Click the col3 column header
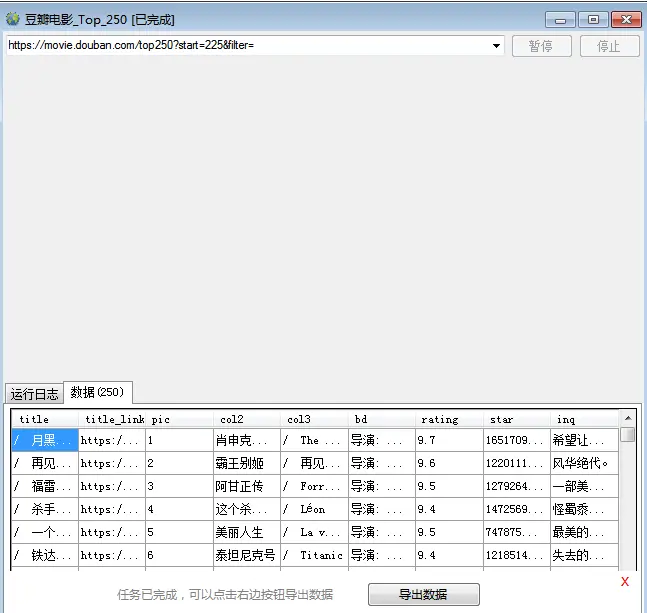 coord(314,419)
